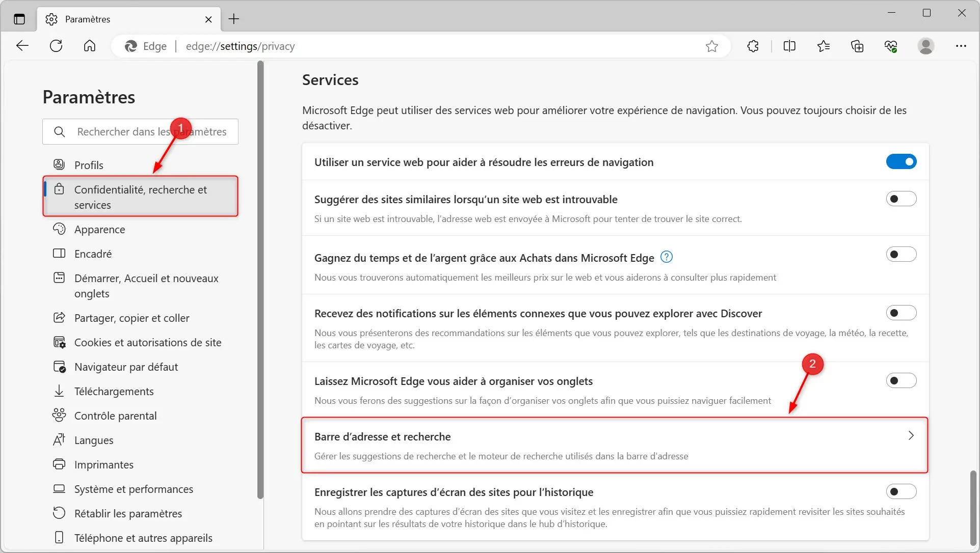Image resolution: width=980 pixels, height=553 pixels.
Task: Open the Langues section
Action: [140, 440]
